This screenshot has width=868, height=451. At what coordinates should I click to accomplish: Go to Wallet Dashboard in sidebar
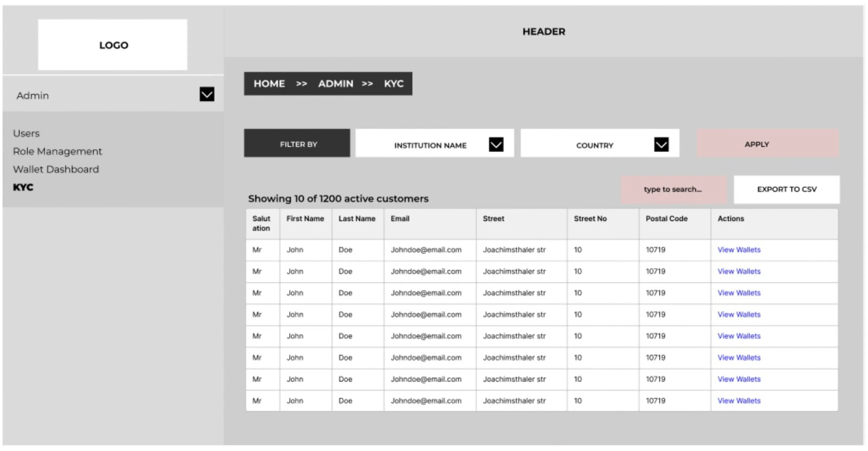(56, 169)
